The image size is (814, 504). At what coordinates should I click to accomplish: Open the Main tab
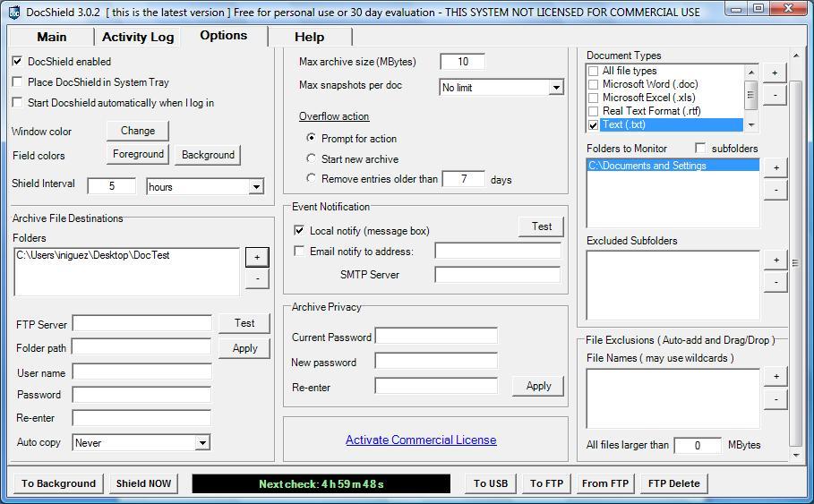(51, 37)
